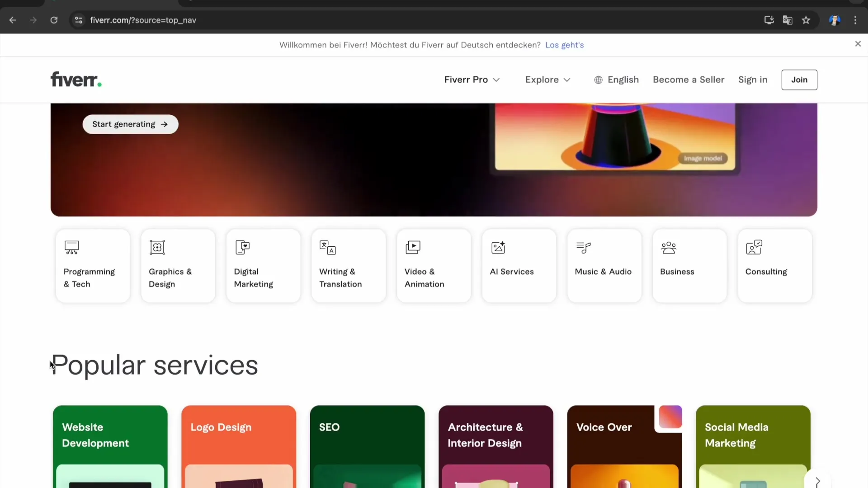Open the Video & Animation category icon
This screenshot has width=868, height=488.
[x=413, y=247]
